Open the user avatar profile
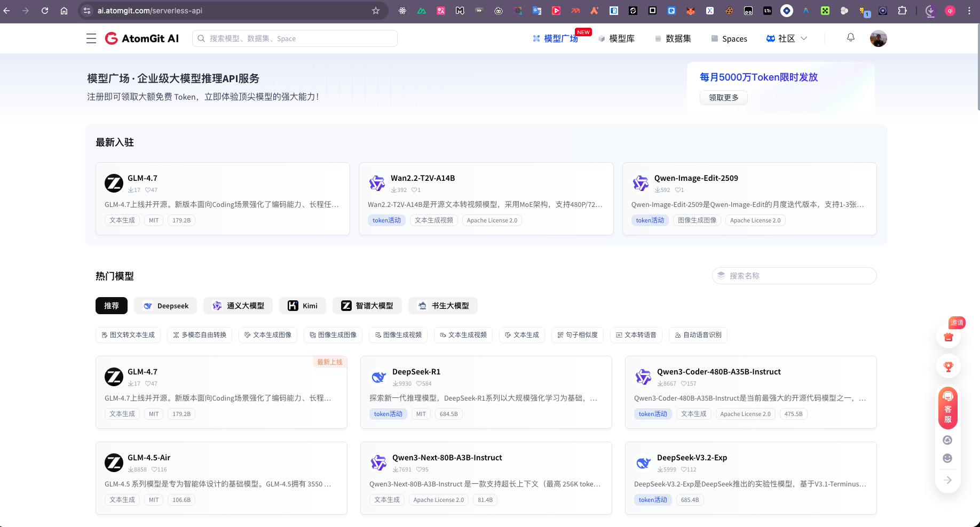This screenshot has height=527, width=980. point(878,38)
